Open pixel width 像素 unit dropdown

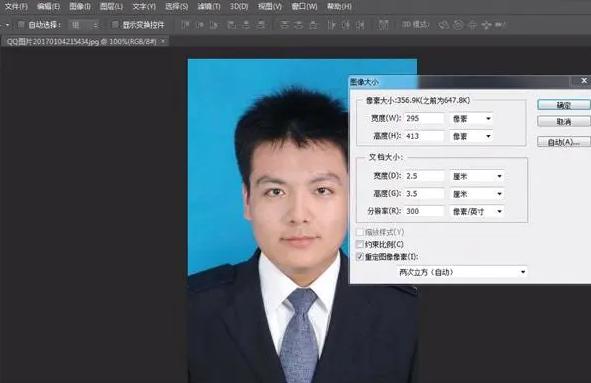[x=471, y=118]
